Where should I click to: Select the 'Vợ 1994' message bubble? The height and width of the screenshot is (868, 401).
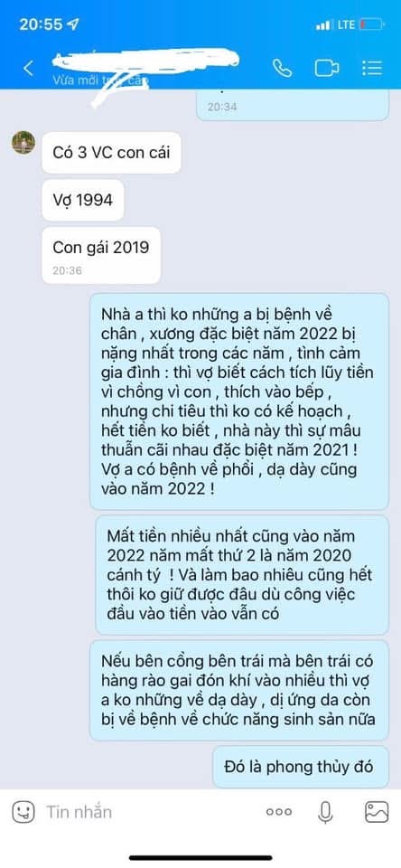pos(83,200)
